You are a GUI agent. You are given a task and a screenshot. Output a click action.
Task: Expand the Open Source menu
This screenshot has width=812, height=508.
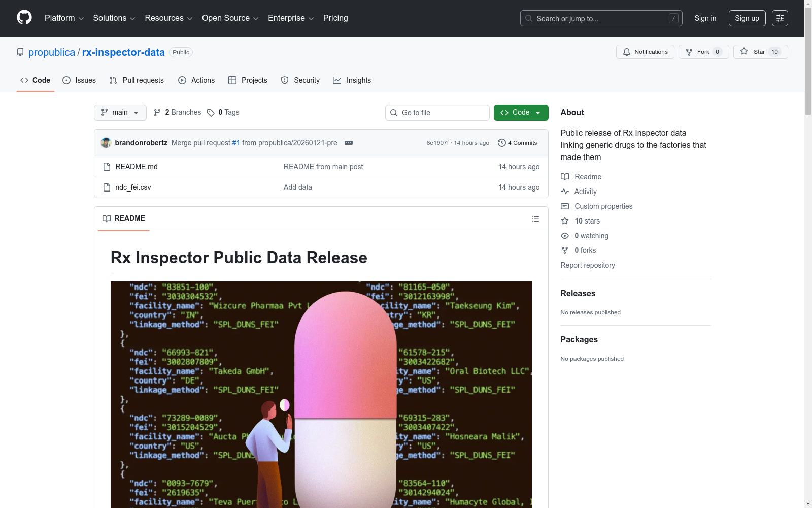230,18
